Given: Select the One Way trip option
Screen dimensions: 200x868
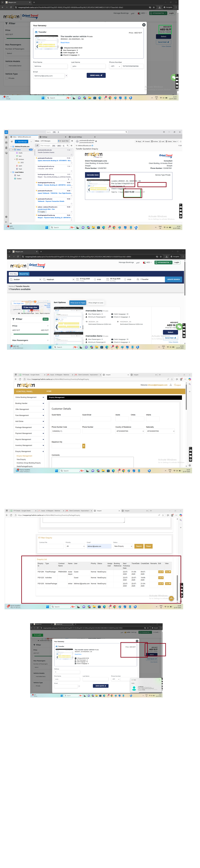Looking at the screenshot, I should (x=14, y=274).
